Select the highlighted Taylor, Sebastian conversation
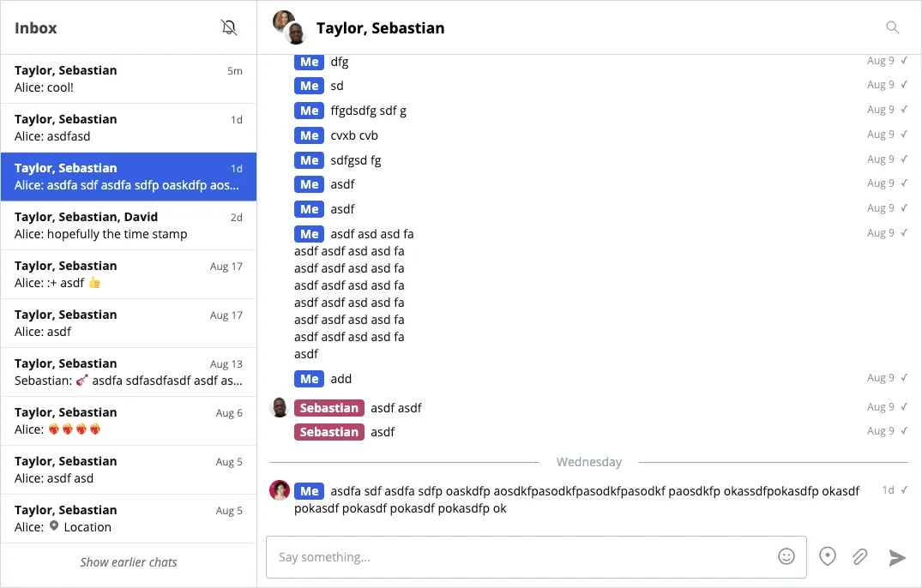 pyautogui.click(x=129, y=176)
